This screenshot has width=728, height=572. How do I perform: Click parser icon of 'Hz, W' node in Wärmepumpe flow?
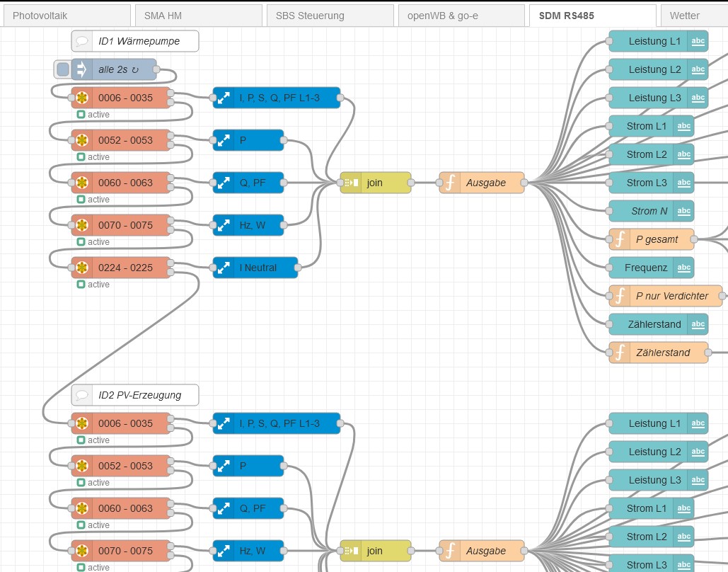click(224, 225)
